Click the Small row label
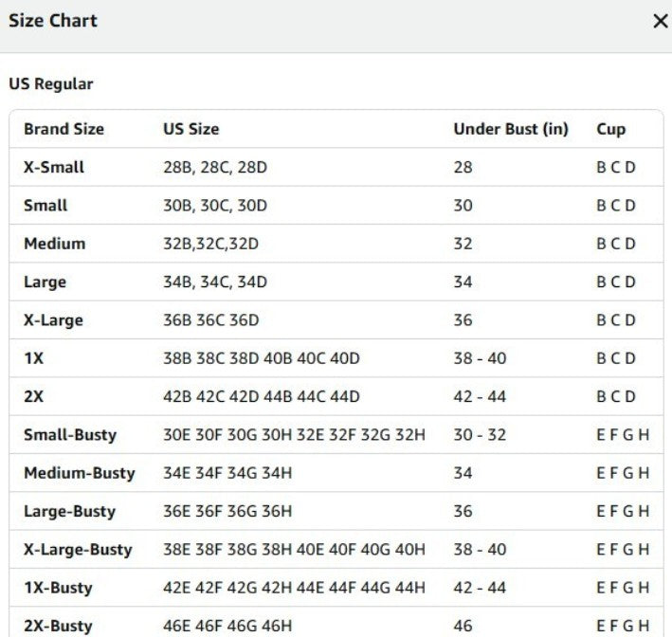 (x=45, y=206)
